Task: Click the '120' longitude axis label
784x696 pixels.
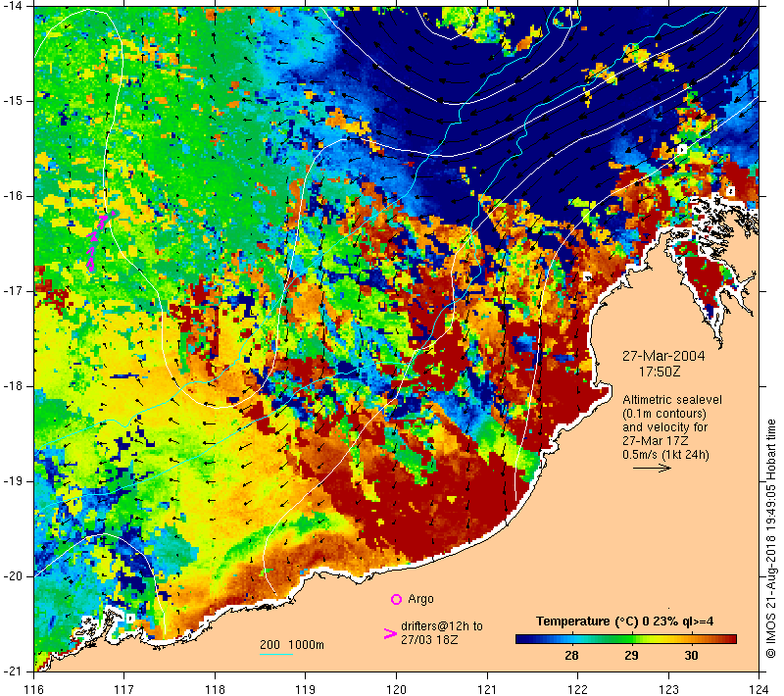Action: 396,689
